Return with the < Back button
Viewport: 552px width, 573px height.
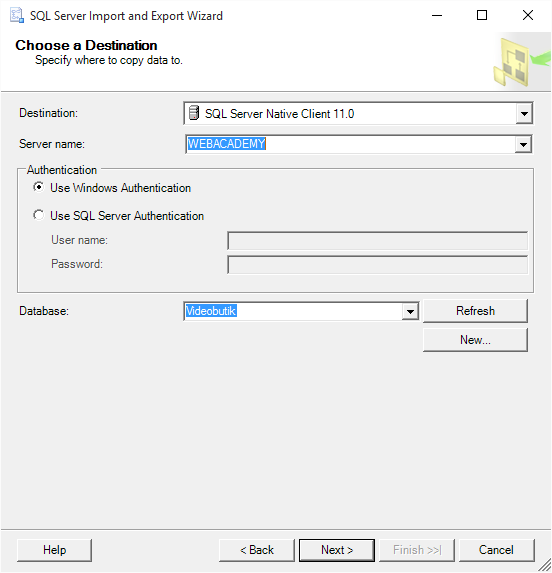257,550
